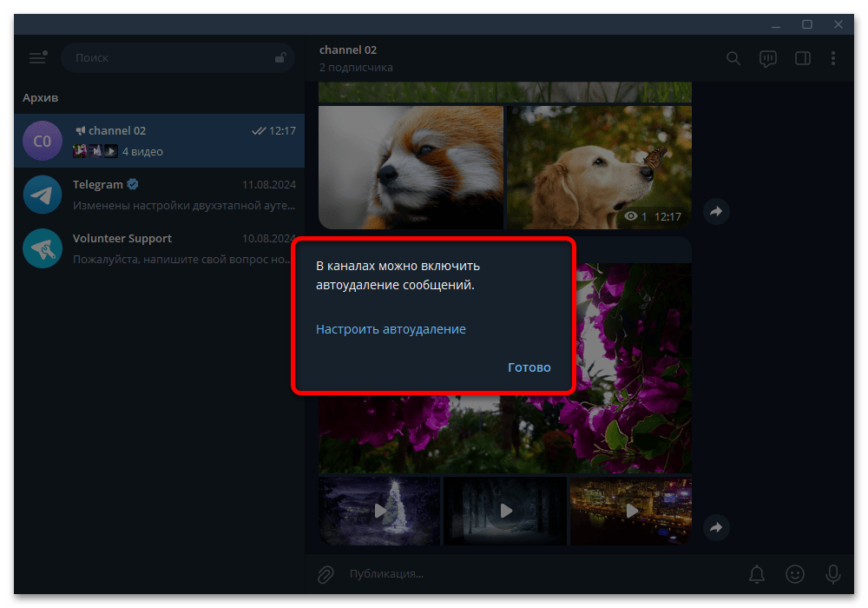Viewport: 868px width, 608px height.
Task: Play the Christmas tree video thumbnail
Action: pos(379,511)
